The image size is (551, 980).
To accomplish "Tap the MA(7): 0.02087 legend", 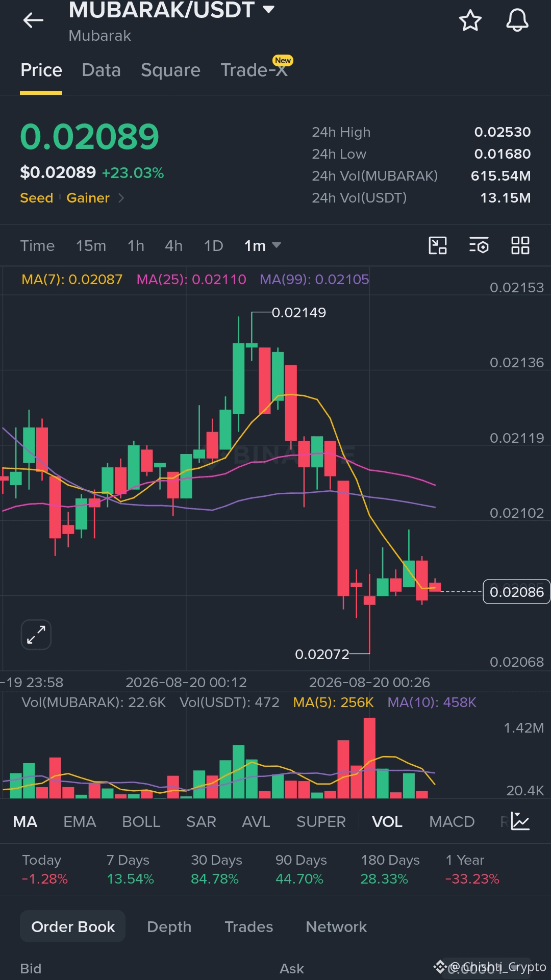I will (72, 280).
